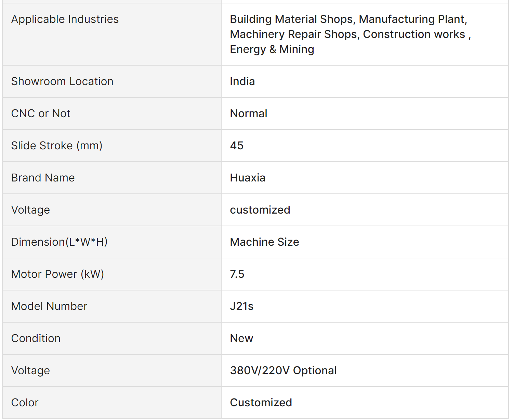Screen dimensions: 514x420
Task: Select the Showroom Location label
Action: tap(62, 81)
